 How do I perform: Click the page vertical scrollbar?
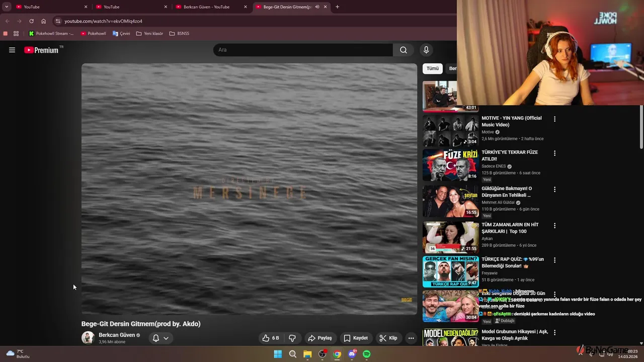(641, 127)
